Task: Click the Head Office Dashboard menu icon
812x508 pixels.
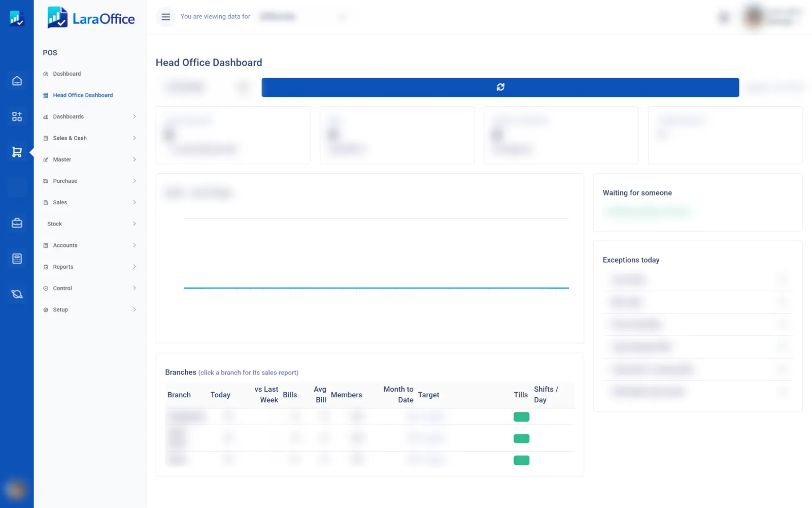Action: [x=46, y=96]
